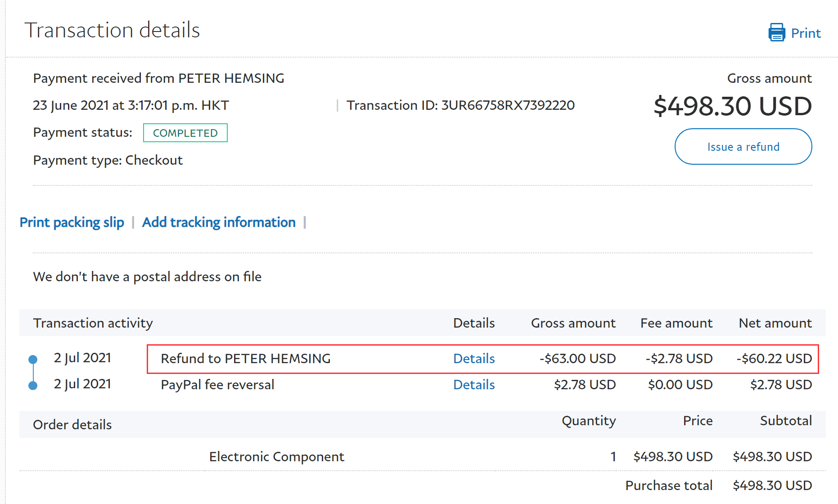
Task: Select the PayPal fee reversal entry
Action: [x=217, y=385]
